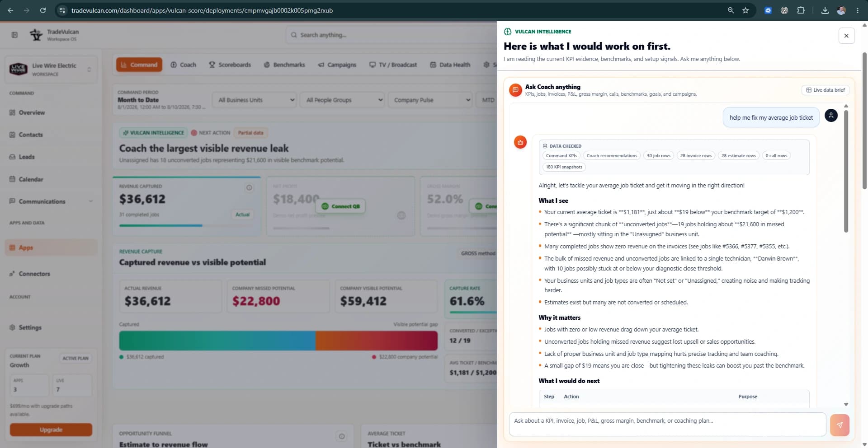Open the Data Health tab
Screen dimensions: 868x448
pyautogui.click(x=450, y=65)
